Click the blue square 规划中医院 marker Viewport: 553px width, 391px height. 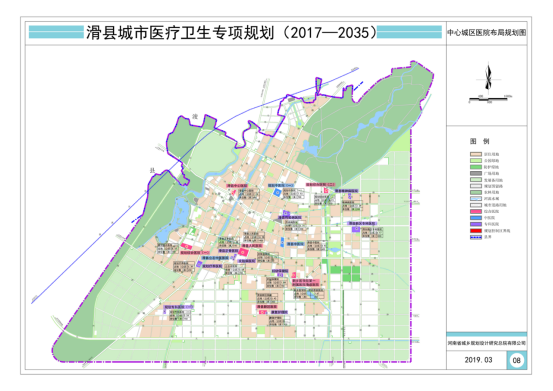pyautogui.click(x=278, y=192)
